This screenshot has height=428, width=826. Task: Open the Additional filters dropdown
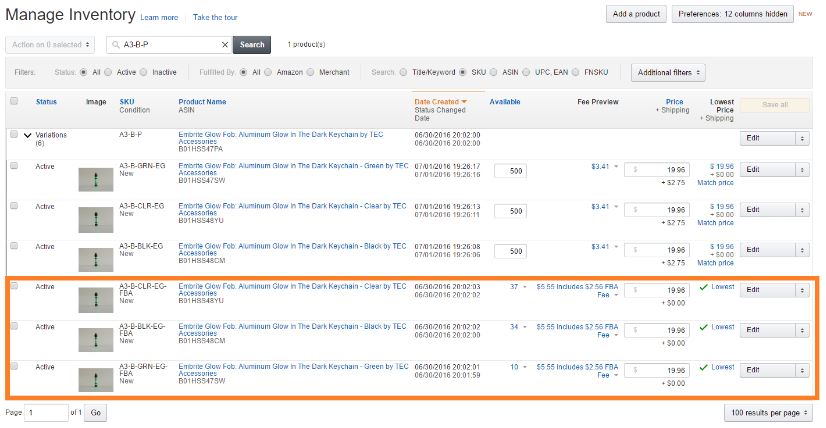(x=668, y=73)
